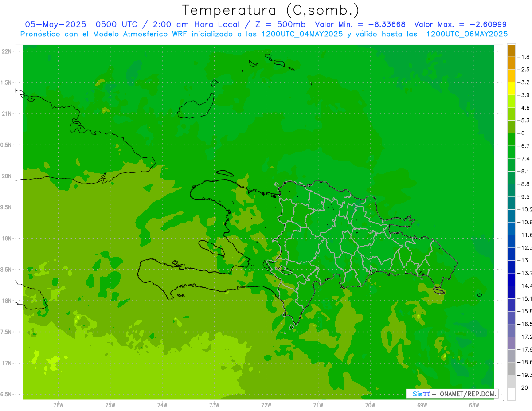Click the "68W" longitude label
The height and width of the screenshot is (411, 532).
(473, 405)
